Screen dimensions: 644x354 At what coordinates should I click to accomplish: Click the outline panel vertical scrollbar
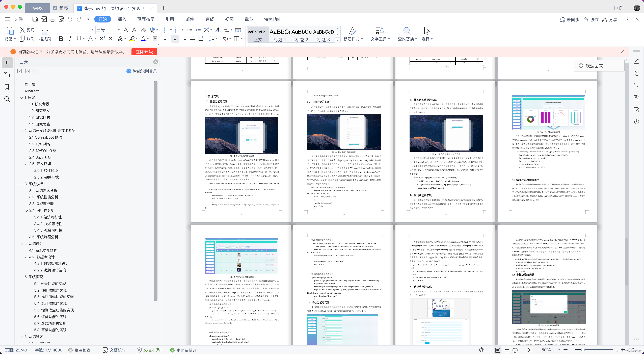click(155, 191)
